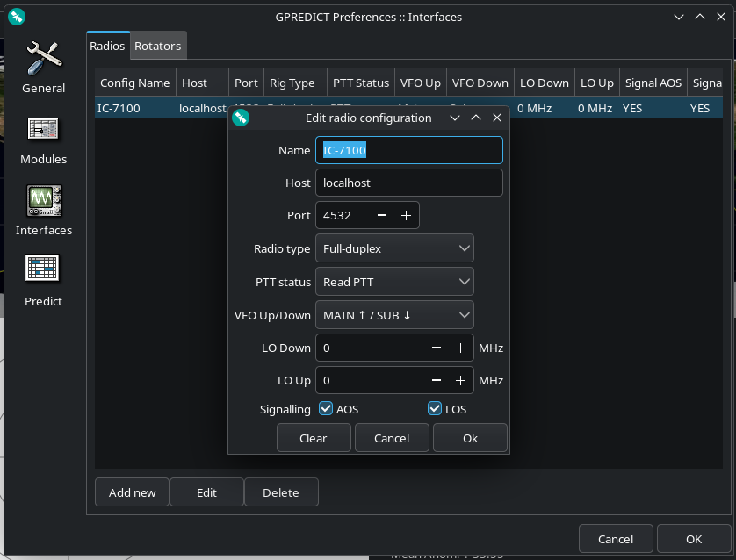Open the VFO Up/Down dropdown
The image size is (736, 560).
[394, 315]
